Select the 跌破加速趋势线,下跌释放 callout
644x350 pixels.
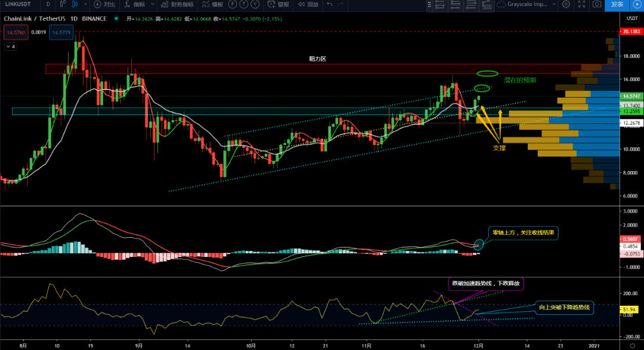tap(486, 283)
